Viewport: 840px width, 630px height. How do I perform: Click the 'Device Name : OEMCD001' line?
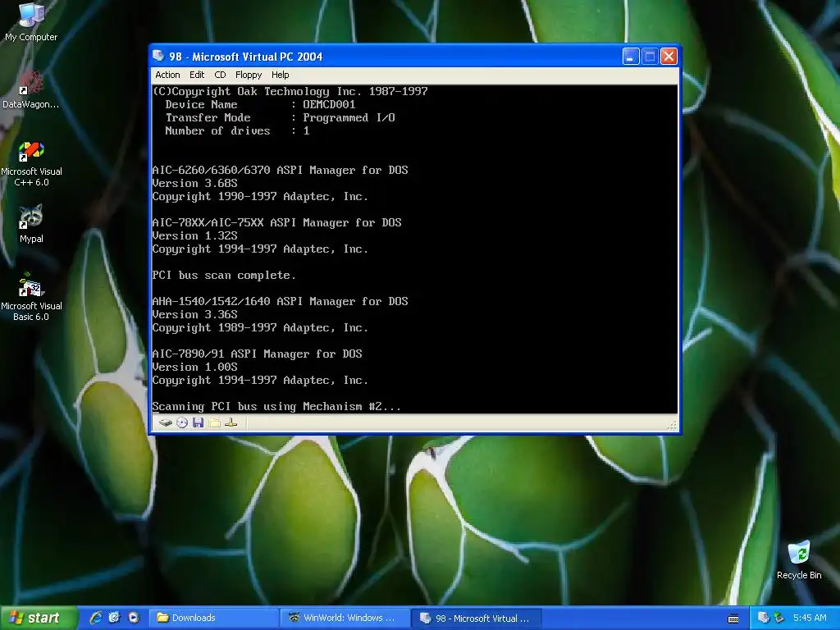[x=260, y=104]
